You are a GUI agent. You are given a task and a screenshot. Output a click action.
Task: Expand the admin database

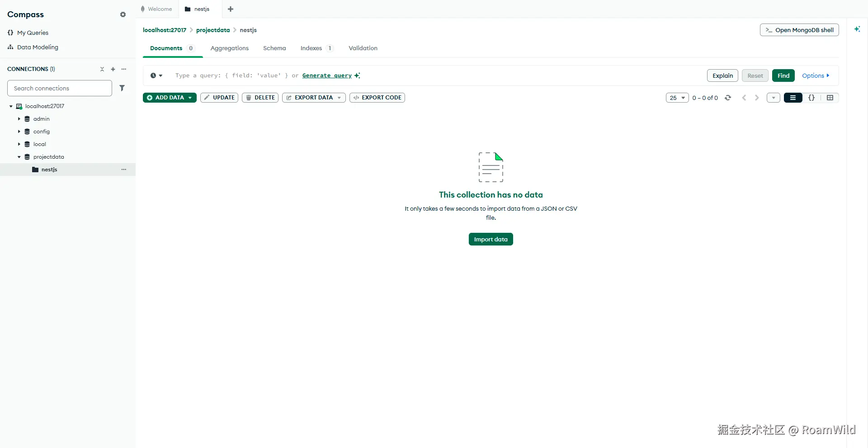(19, 119)
